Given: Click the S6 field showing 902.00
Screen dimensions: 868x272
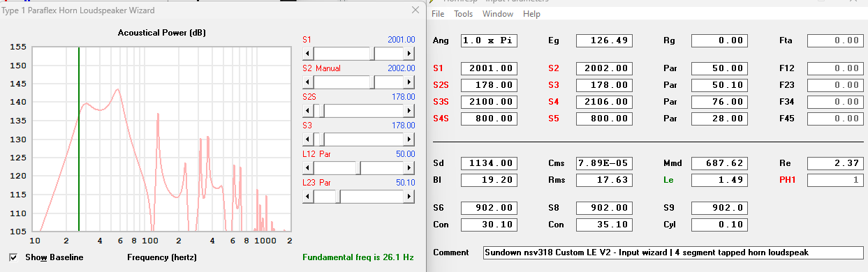Looking at the screenshot, I should [x=489, y=208].
